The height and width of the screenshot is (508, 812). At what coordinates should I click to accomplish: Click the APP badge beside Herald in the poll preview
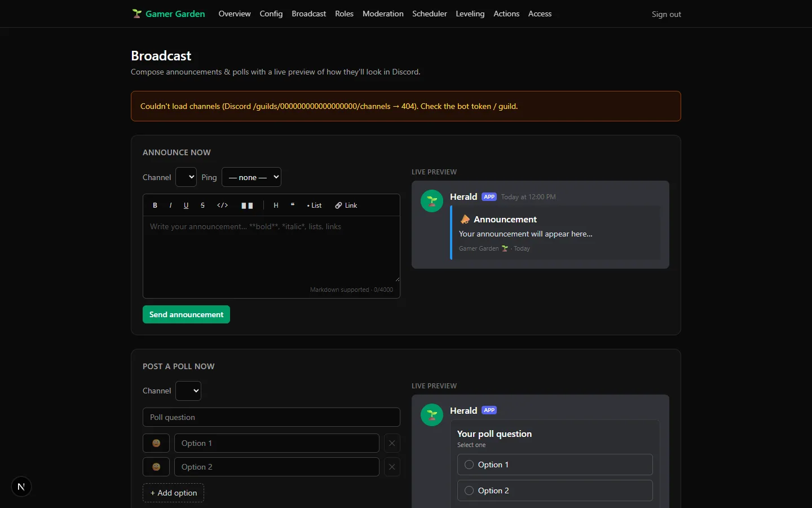point(489,410)
